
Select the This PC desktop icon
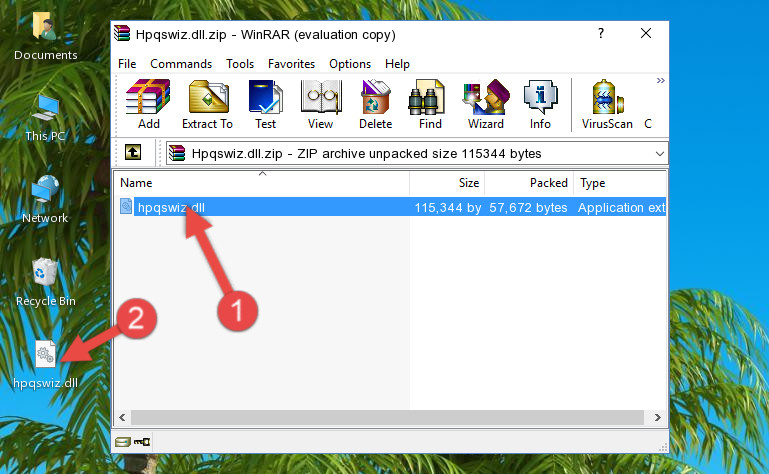pyautogui.click(x=45, y=118)
